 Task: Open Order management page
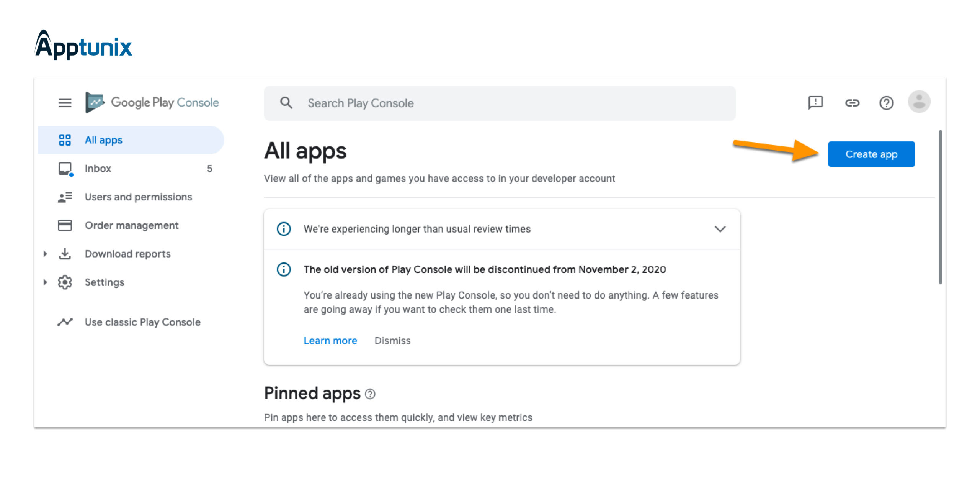pos(131,225)
